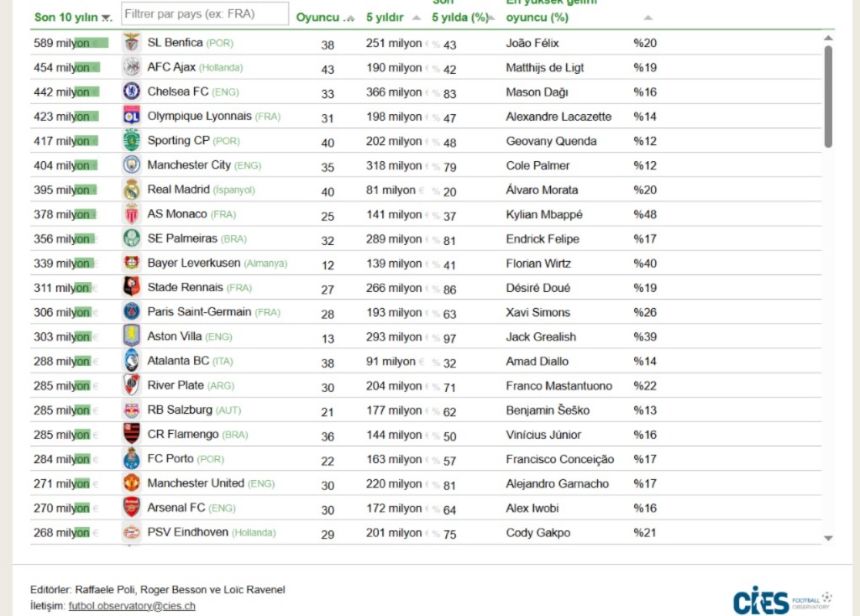Open the futbol.observatory@cies.ch email link
The width and height of the screenshot is (860, 616).
(x=132, y=605)
